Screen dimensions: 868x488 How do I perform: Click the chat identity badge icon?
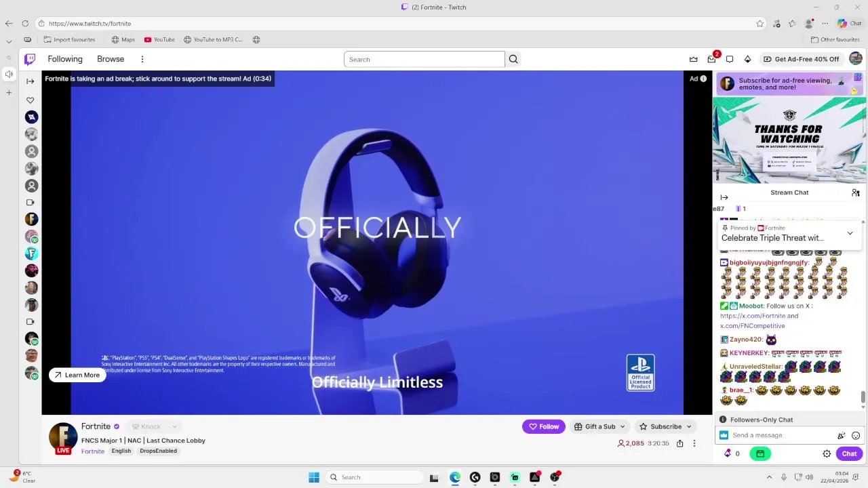point(724,435)
